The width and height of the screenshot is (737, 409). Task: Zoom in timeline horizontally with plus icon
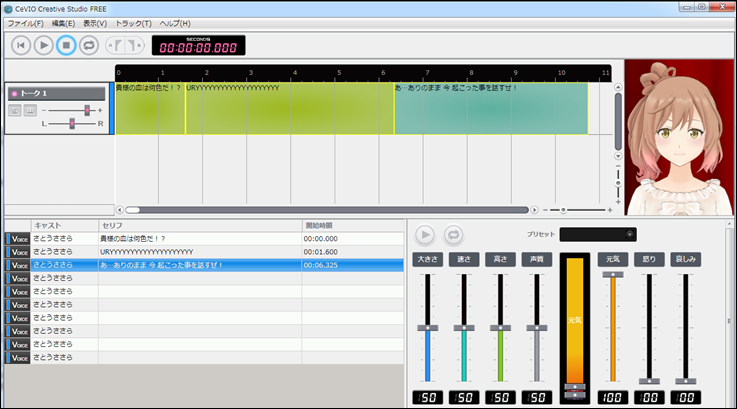(610, 210)
